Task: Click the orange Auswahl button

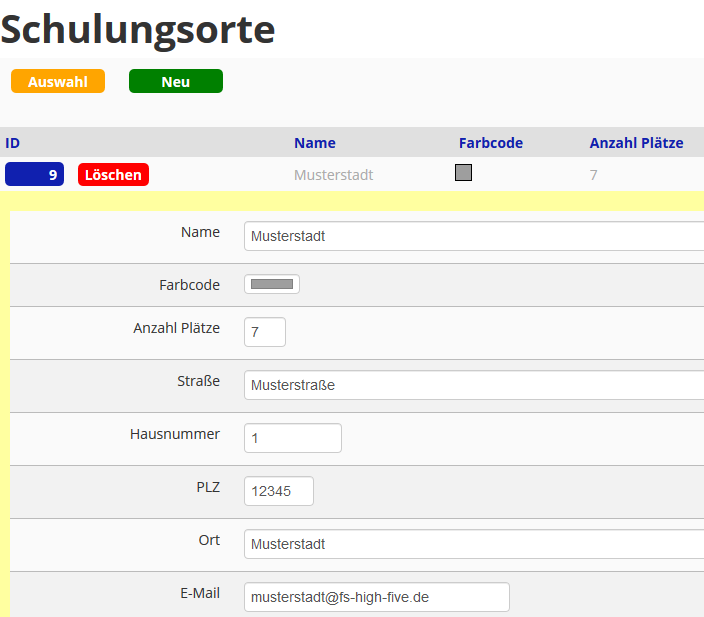Action: [58, 82]
